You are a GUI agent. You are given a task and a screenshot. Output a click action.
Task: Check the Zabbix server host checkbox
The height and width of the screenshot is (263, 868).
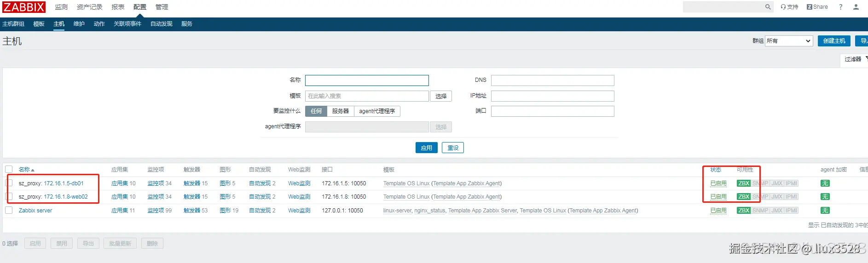click(9, 210)
